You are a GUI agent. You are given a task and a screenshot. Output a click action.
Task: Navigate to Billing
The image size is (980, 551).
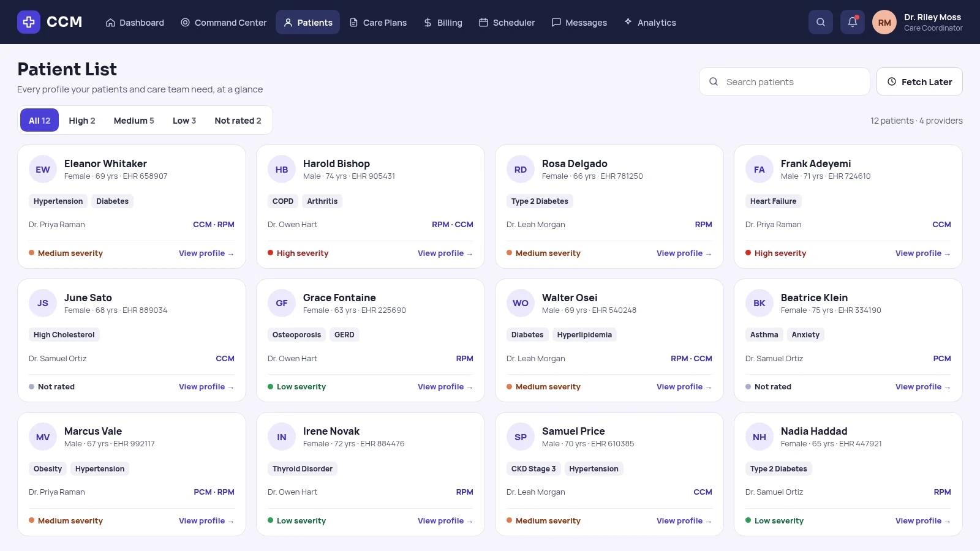(x=443, y=22)
